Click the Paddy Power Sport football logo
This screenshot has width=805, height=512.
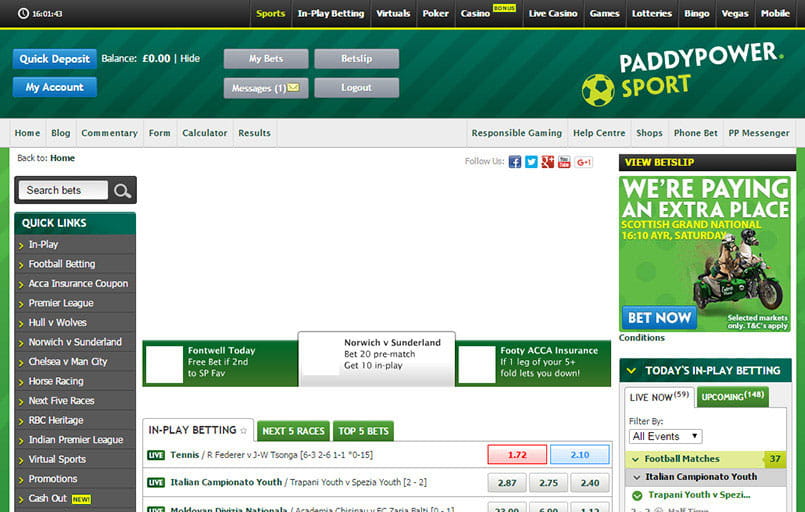[598, 90]
